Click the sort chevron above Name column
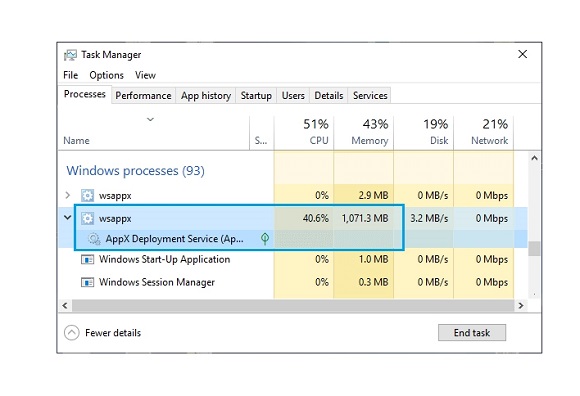The width and height of the screenshot is (580, 396). point(150,119)
